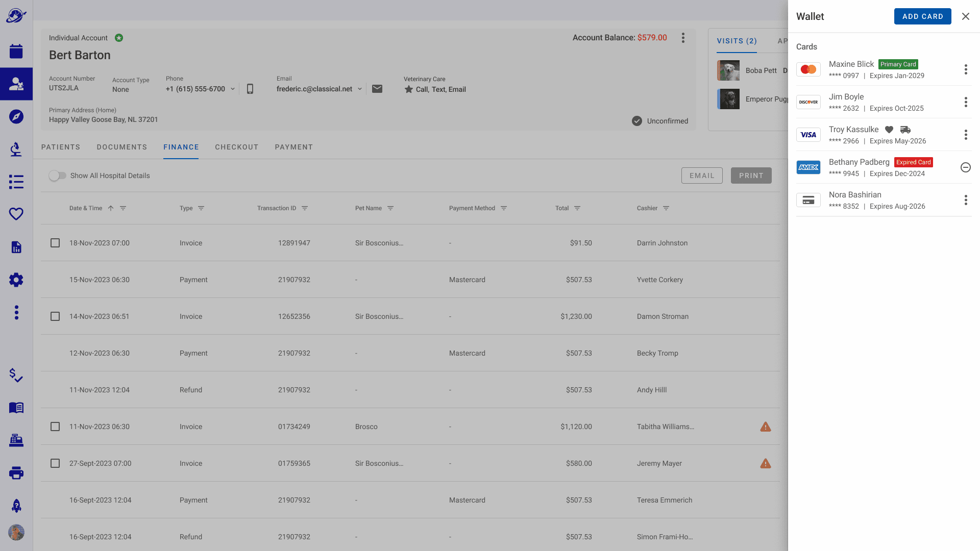Click the Email button
The width and height of the screenshot is (980, 551).
point(702,176)
